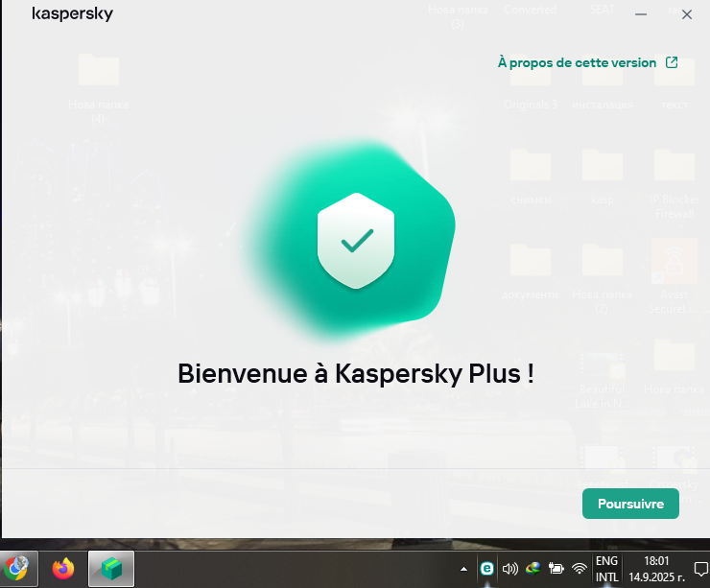Open the clock showing 18:01
710x588 pixels.
(x=656, y=569)
